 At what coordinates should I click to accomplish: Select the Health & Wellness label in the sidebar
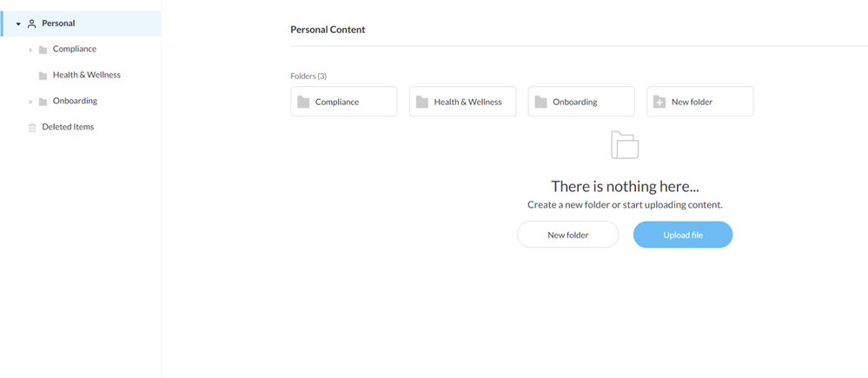coord(86,75)
